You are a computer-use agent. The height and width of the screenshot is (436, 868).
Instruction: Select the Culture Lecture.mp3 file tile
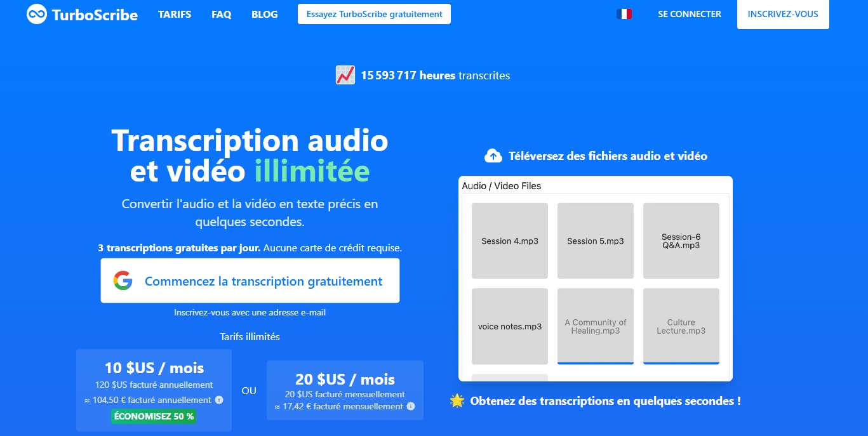pyautogui.click(x=681, y=326)
